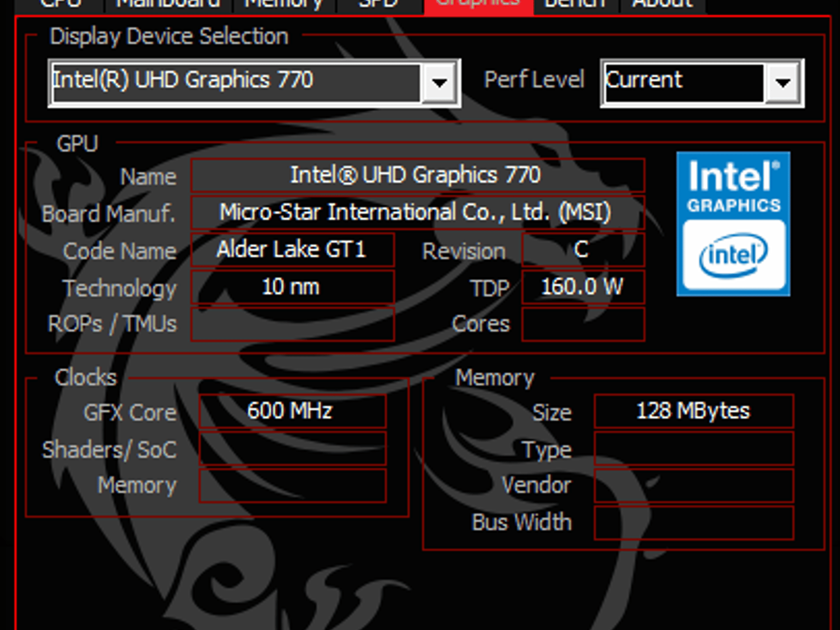Open the Display Device Selection dropdown arrow
840x630 pixels.
pyautogui.click(x=439, y=83)
